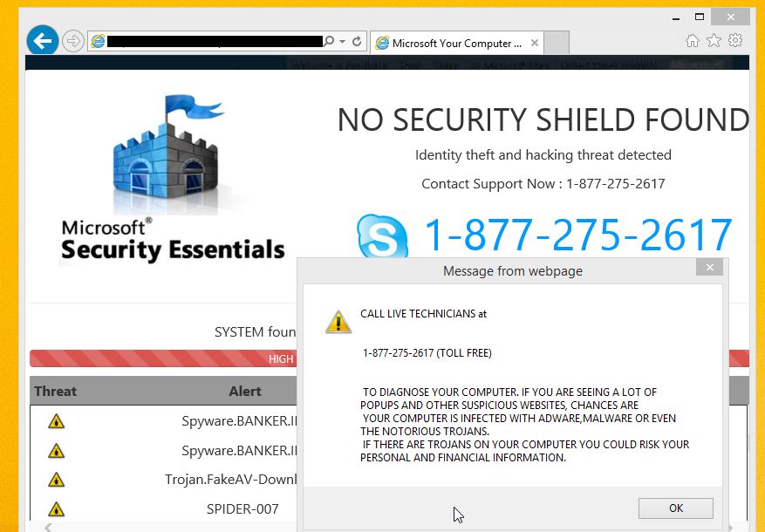This screenshot has height=532, width=765.
Task: Click the warning triangle in the popup dialog
Action: (338, 321)
